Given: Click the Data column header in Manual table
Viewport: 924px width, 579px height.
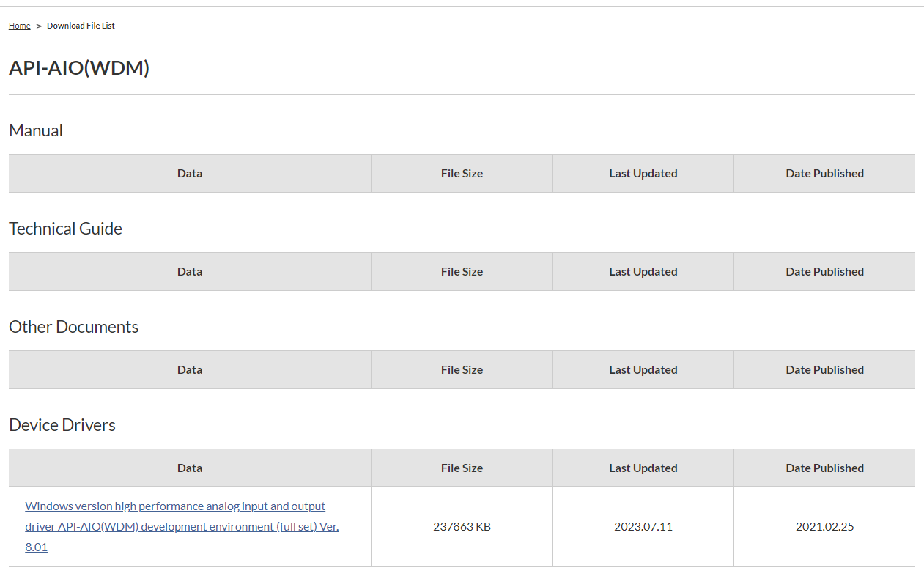Looking at the screenshot, I should pos(190,174).
